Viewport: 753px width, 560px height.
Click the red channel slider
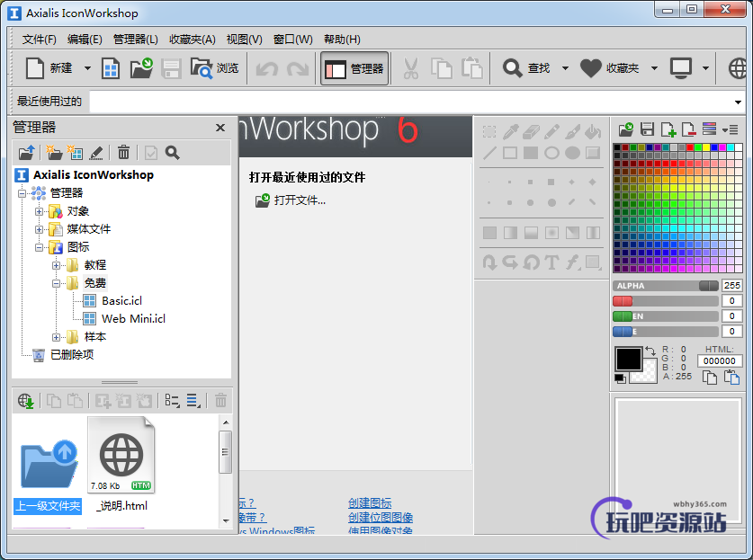coord(666,301)
